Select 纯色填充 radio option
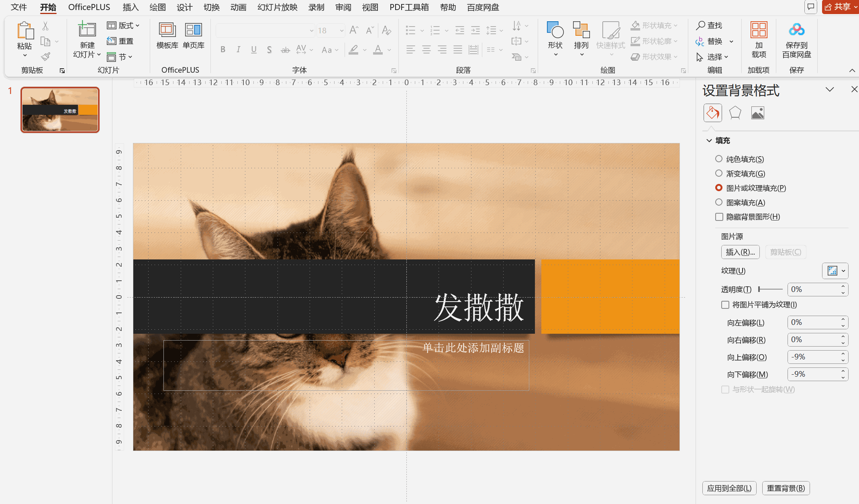 (719, 159)
